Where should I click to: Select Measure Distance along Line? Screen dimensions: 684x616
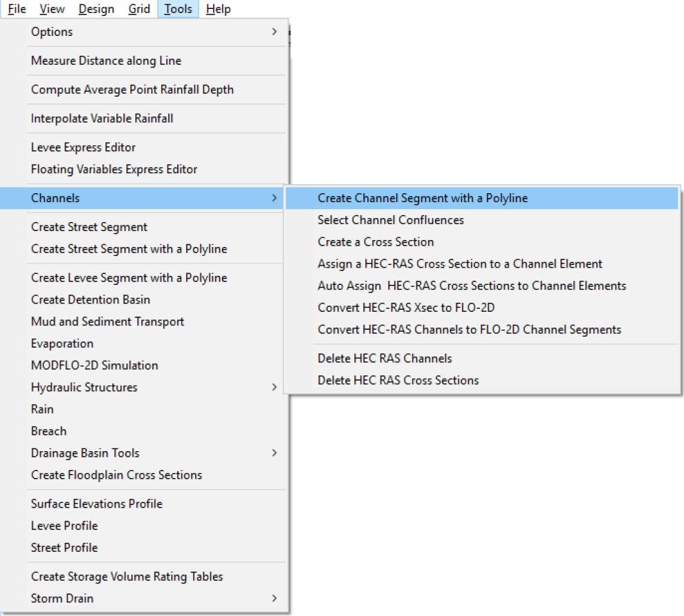(x=105, y=61)
